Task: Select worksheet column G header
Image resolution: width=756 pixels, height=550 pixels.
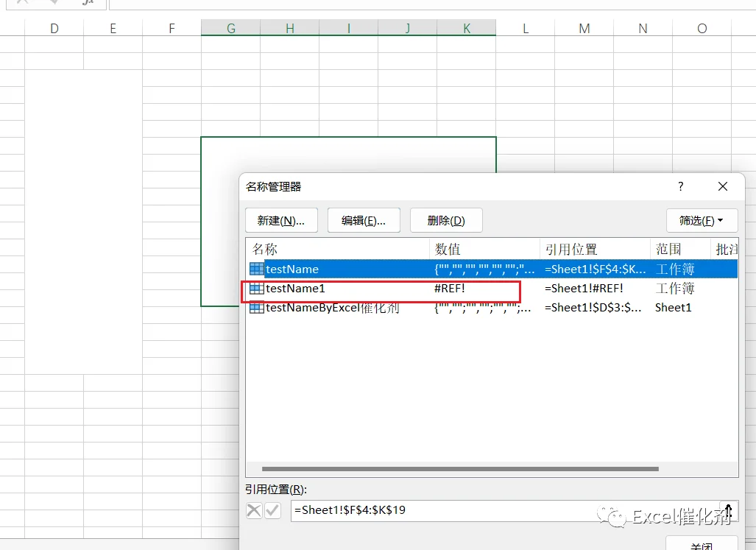Action: [231, 29]
